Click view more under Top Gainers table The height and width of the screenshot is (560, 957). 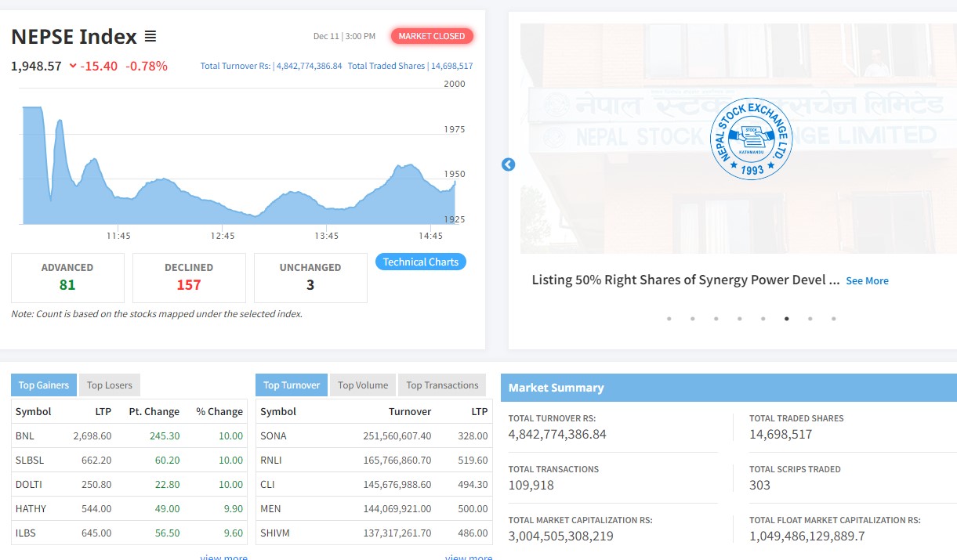click(x=223, y=557)
